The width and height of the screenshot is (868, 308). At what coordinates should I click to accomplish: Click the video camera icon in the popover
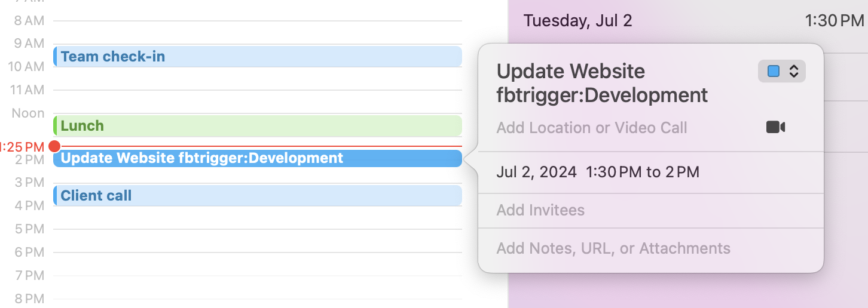click(x=775, y=127)
